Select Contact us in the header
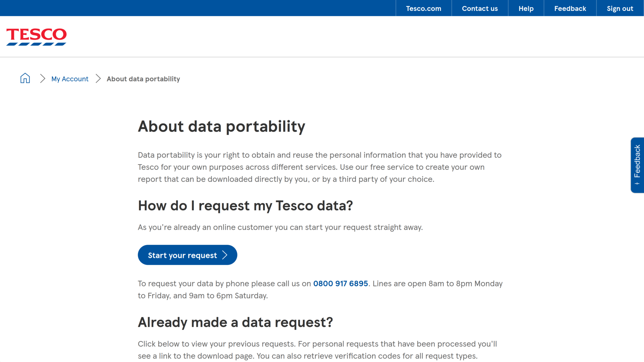The image size is (644, 362). point(480,8)
